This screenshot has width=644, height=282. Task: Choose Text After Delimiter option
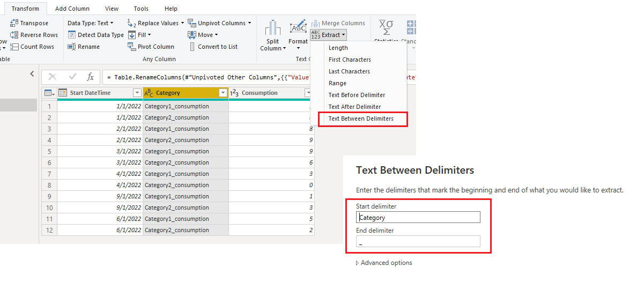point(354,107)
